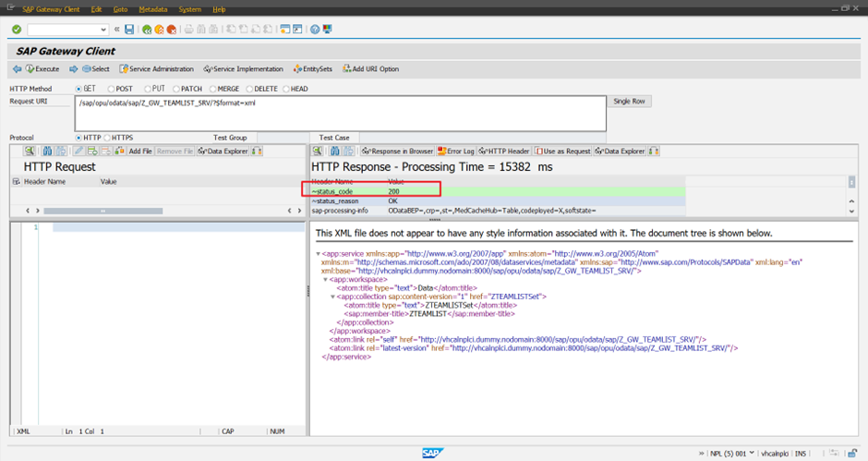
Task: Click the Error Log button
Action: [x=455, y=151]
